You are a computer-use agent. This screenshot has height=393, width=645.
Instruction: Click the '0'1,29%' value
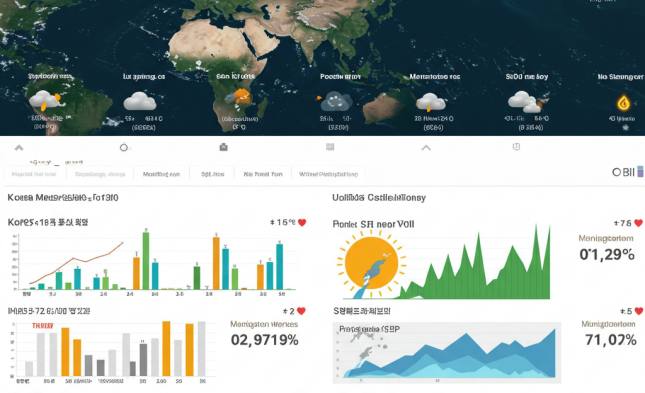point(607,255)
